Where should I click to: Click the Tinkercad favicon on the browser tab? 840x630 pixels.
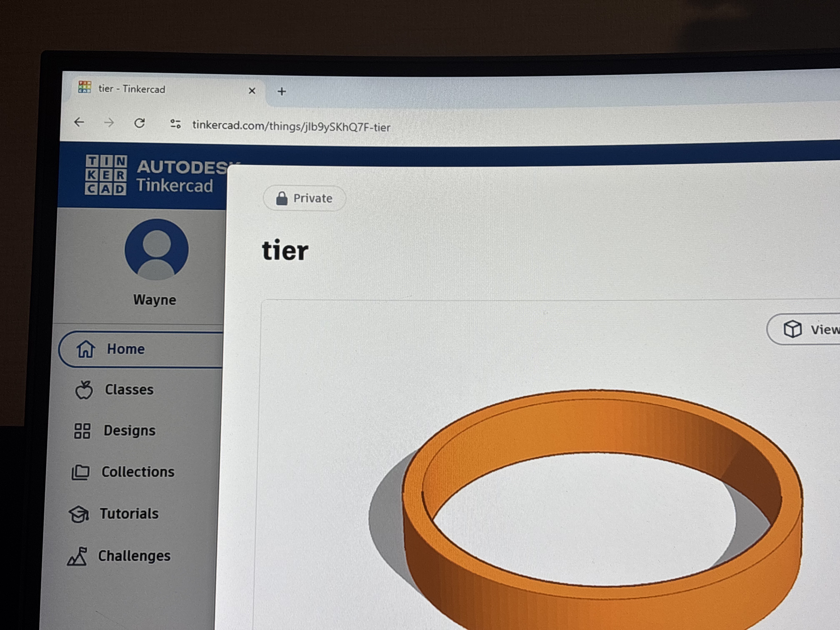click(x=84, y=87)
